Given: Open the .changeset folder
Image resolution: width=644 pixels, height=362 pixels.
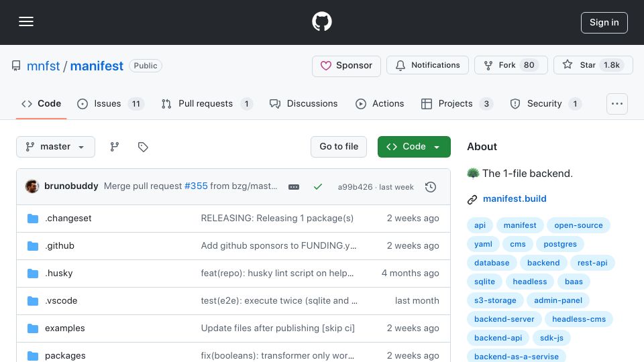Looking at the screenshot, I should point(68,219).
